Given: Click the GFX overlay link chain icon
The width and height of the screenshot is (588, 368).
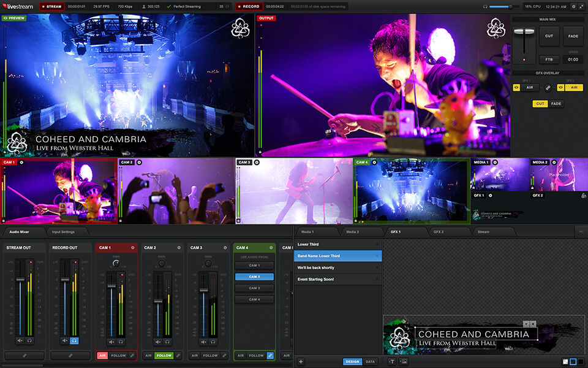Looking at the screenshot, I should coord(548,88).
